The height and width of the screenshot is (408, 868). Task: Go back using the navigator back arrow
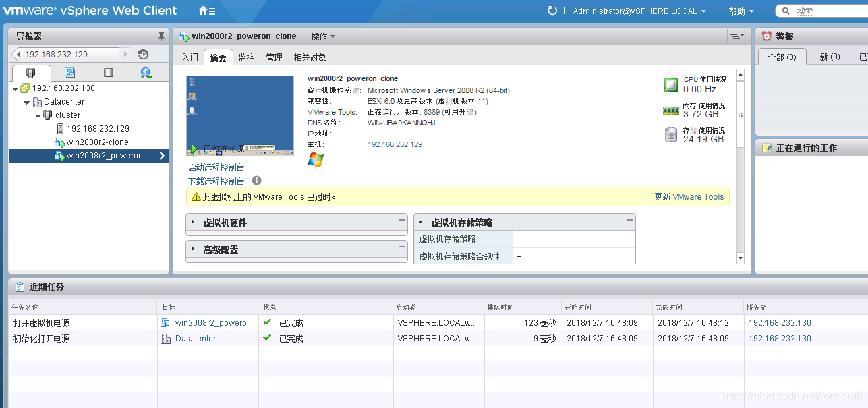click(18, 55)
